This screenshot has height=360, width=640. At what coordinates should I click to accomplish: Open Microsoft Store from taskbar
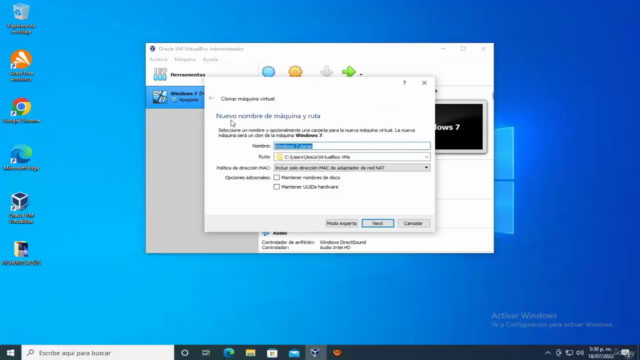point(272,353)
